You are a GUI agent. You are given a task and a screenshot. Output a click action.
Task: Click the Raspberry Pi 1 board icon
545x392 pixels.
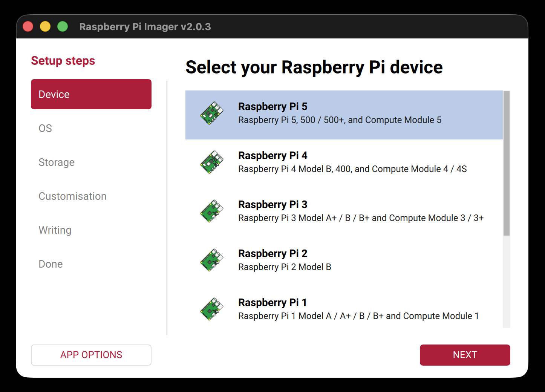(x=211, y=309)
